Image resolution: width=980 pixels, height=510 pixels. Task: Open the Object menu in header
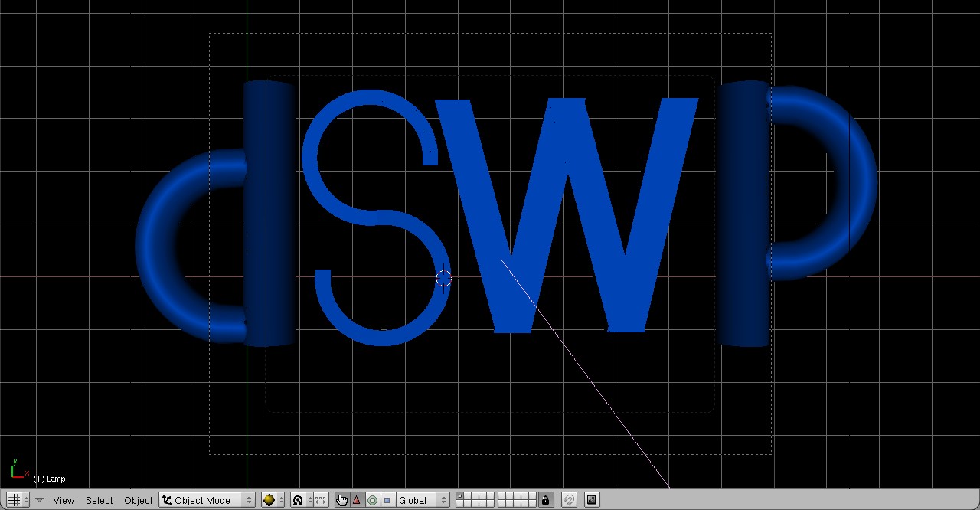pos(139,500)
